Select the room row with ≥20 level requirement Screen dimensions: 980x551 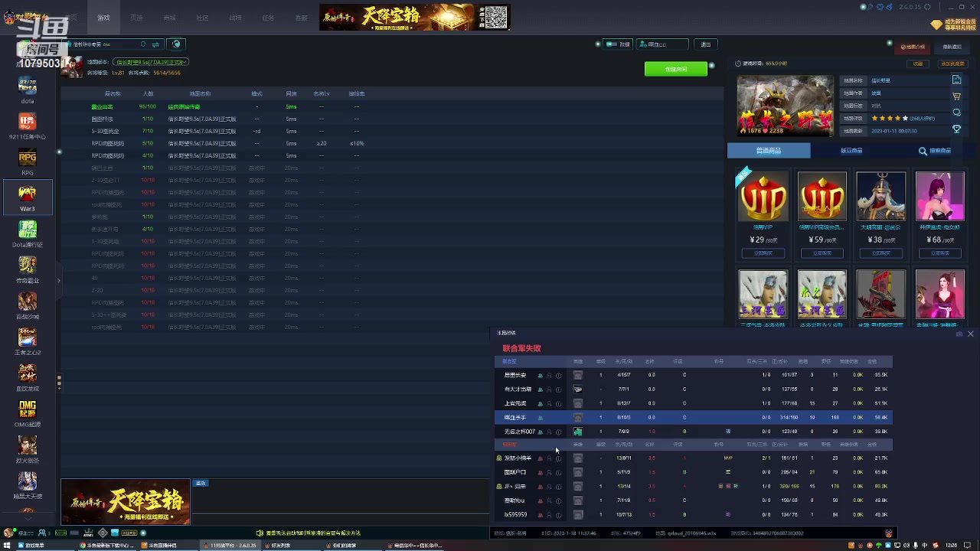point(392,143)
